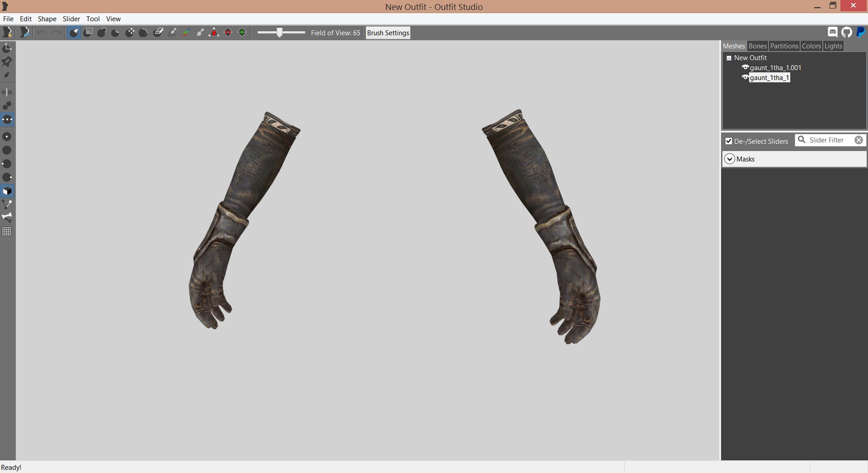Toggle the pivot pushpin icon
The height and width of the screenshot is (473, 868).
[x=7, y=61]
